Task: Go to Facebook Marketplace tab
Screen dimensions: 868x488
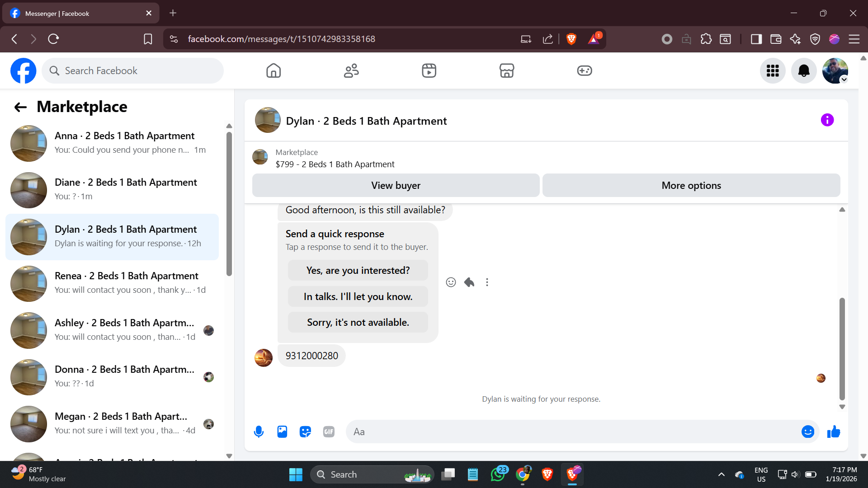Action: point(506,71)
